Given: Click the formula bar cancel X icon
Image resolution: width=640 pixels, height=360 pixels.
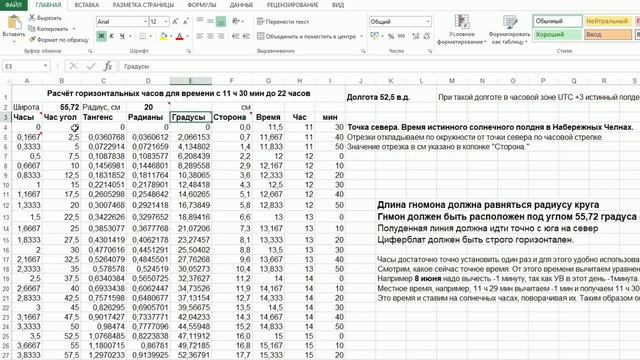Looking at the screenshot, I should click(73, 66).
